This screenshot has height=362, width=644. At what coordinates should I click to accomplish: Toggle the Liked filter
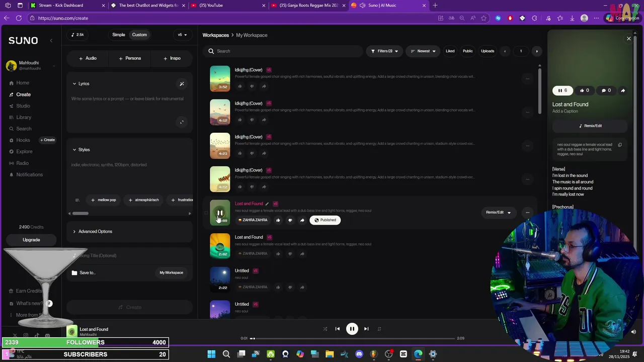coord(450,51)
